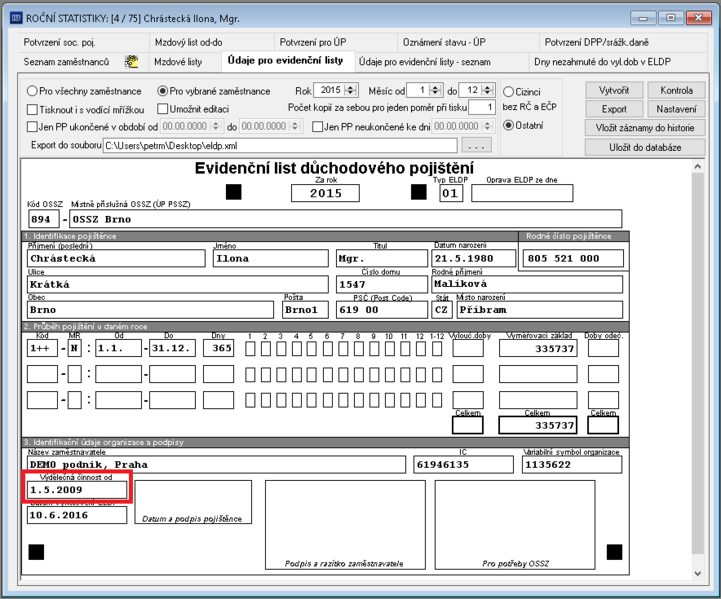
Task: Open the Mzdové listy tab
Action: (178, 62)
